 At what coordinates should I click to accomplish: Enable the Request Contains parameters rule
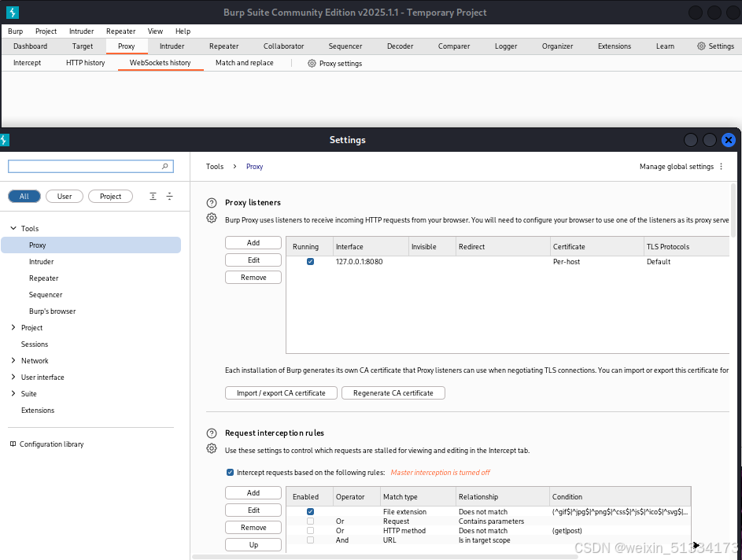[311, 521]
